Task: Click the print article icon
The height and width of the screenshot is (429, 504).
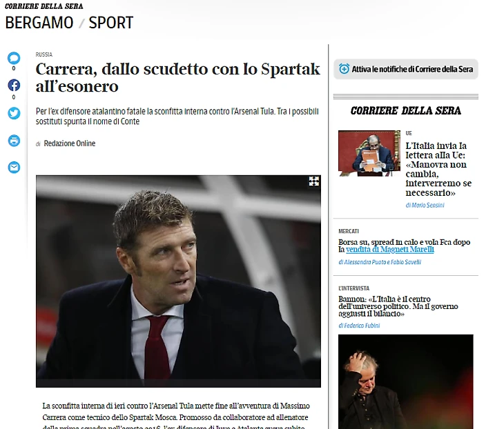Action: (14, 141)
